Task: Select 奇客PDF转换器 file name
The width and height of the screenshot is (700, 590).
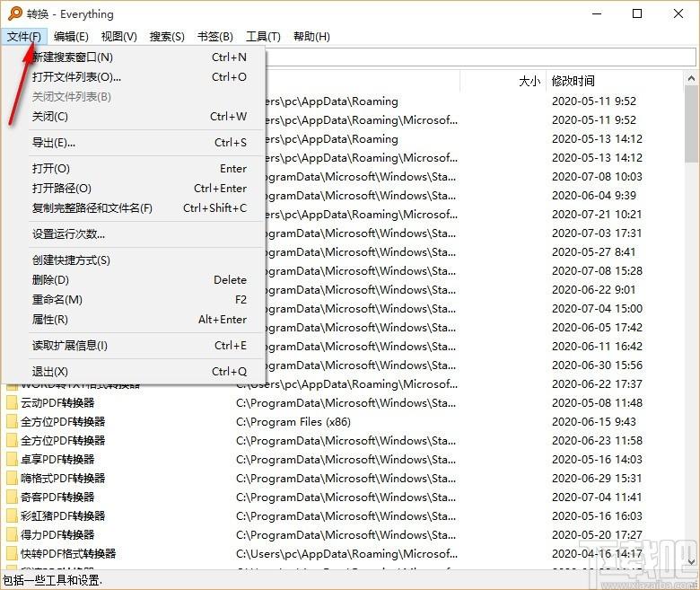Action: 57,498
